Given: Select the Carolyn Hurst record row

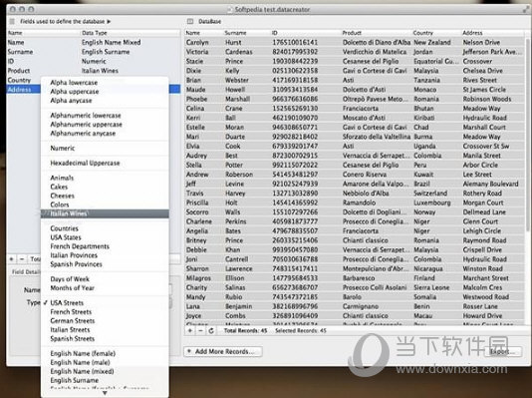Looking at the screenshot, I should (355, 43).
